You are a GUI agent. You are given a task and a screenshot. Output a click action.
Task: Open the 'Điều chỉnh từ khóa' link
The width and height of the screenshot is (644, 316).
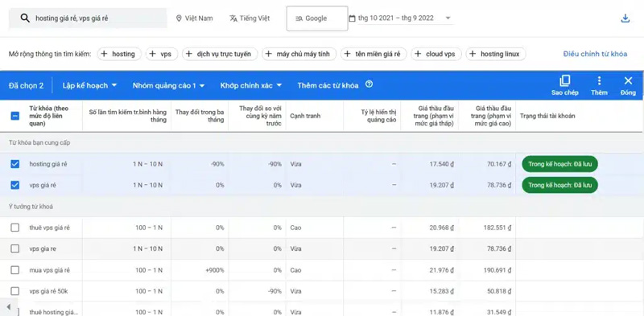pyautogui.click(x=595, y=54)
